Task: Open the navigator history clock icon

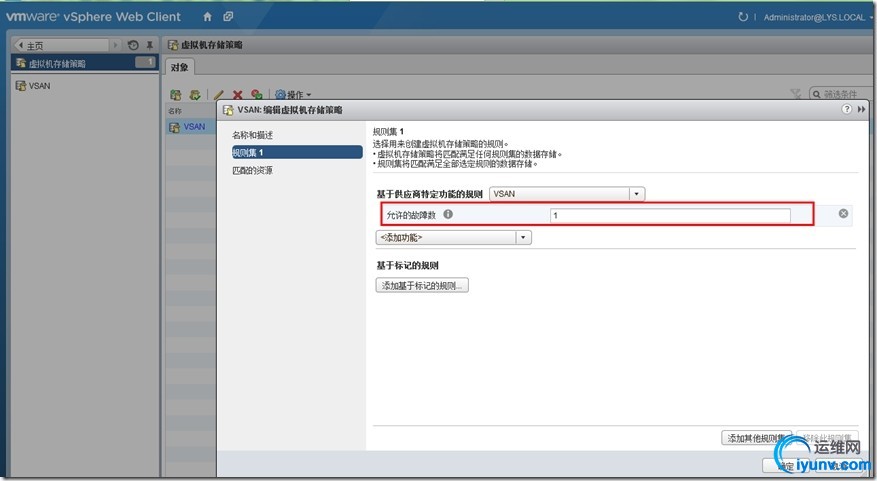Action: point(133,45)
